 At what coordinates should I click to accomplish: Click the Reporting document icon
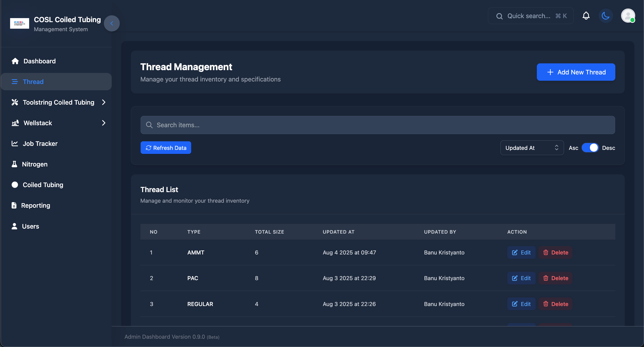[x=14, y=205]
